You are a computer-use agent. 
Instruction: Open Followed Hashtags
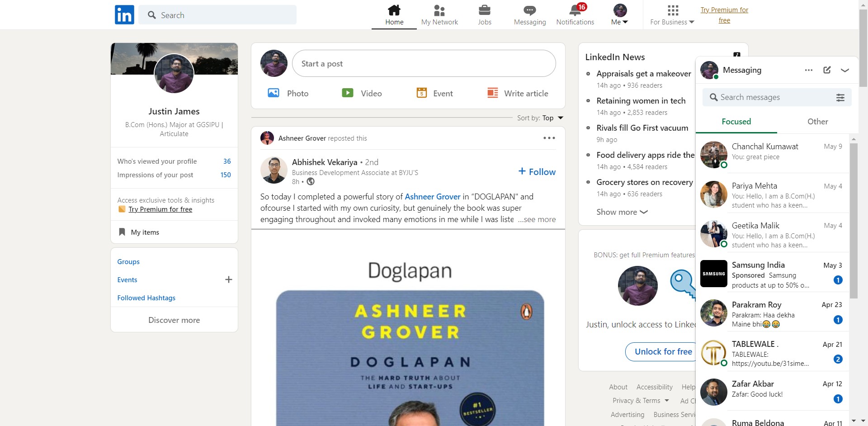pyautogui.click(x=146, y=298)
